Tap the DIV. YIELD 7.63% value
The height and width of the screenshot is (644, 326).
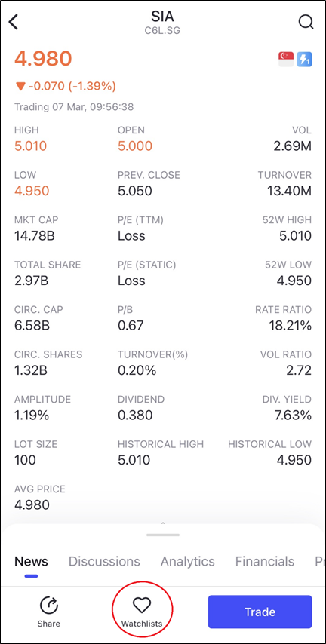coord(293,416)
